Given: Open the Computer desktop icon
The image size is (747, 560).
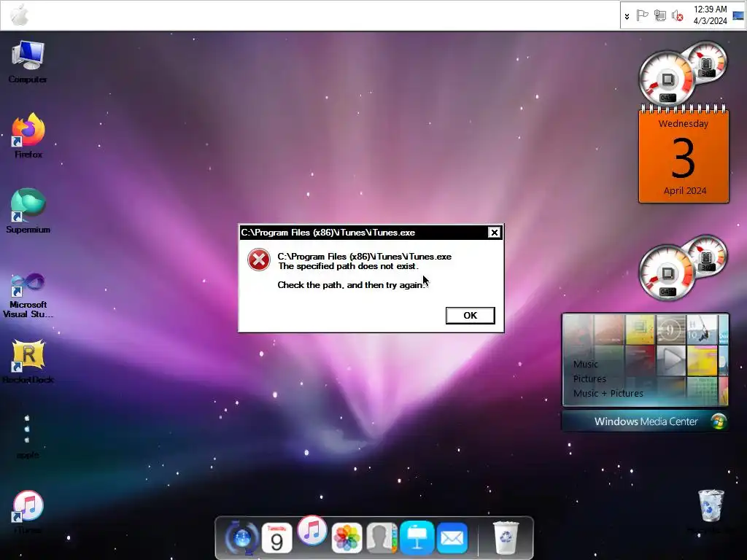Looking at the screenshot, I should tap(28, 62).
